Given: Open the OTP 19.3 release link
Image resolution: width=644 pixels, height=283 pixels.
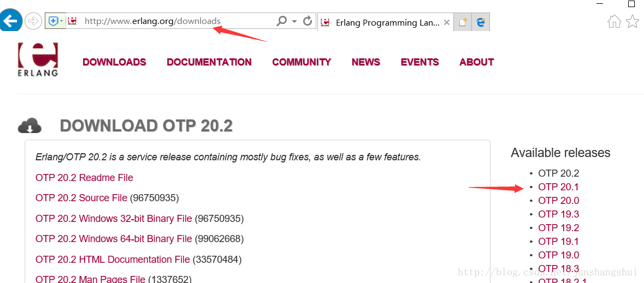Looking at the screenshot, I should pos(559,214).
